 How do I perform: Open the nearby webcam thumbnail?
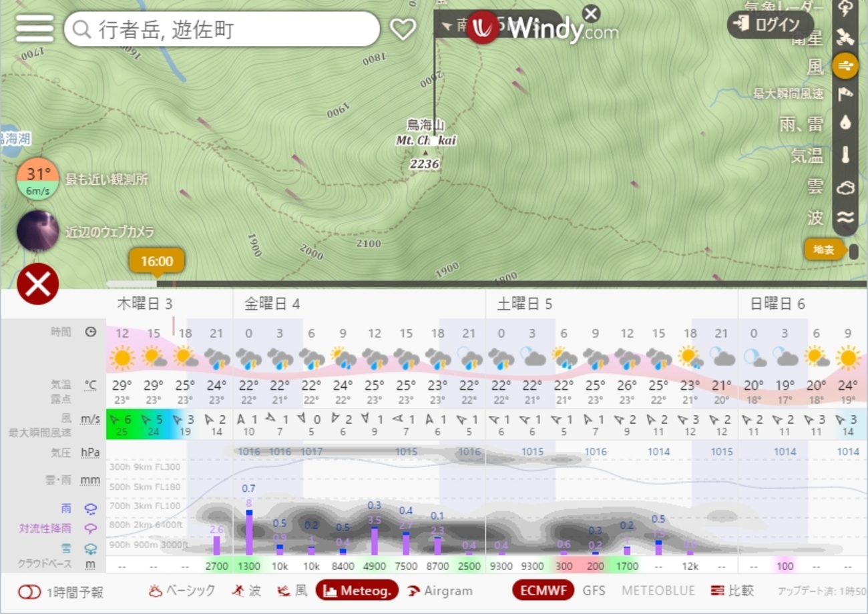point(37,232)
